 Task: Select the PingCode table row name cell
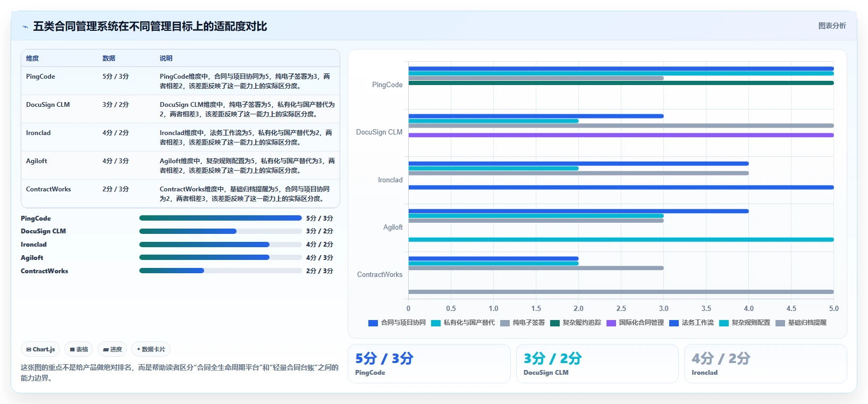[40, 77]
